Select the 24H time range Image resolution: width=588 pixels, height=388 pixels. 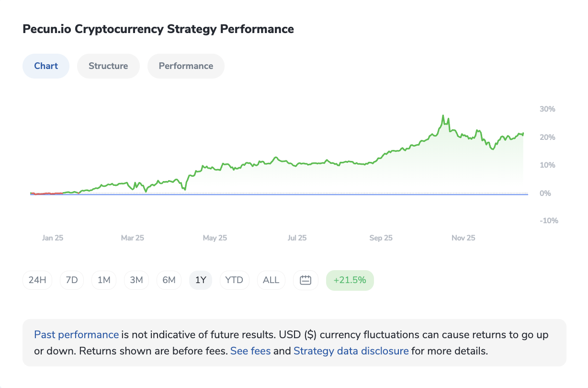tap(37, 280)
